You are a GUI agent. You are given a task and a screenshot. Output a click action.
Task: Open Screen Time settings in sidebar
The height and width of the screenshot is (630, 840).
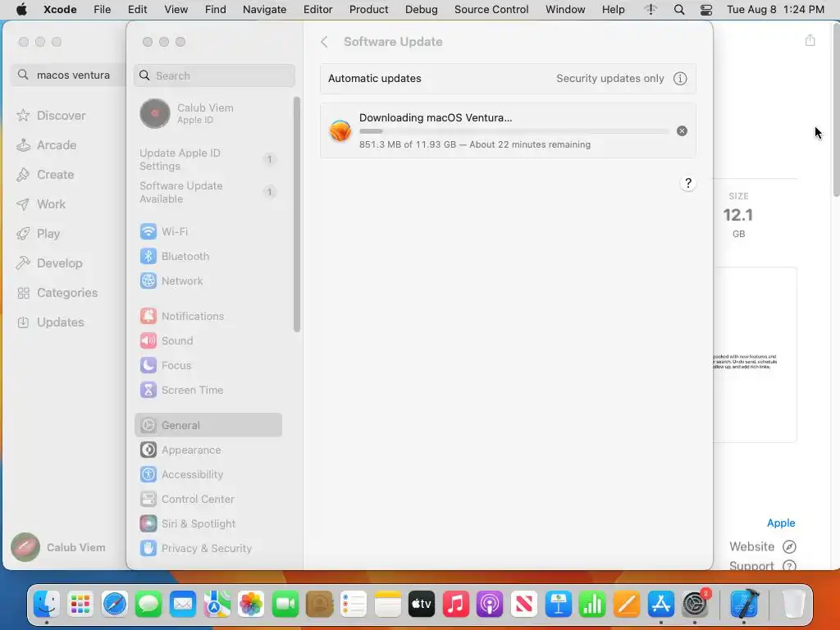click(208, 390)
